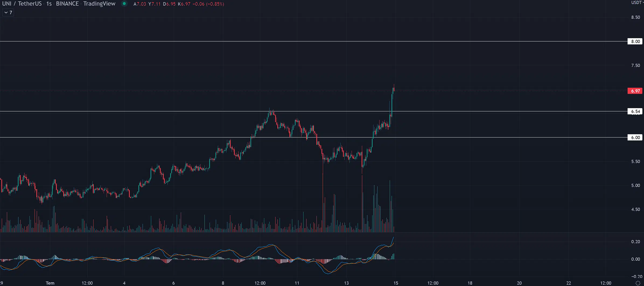Click the date label 4 on time axis
Viewport: 644px width, 286px height.
click(x=124, y=283)
